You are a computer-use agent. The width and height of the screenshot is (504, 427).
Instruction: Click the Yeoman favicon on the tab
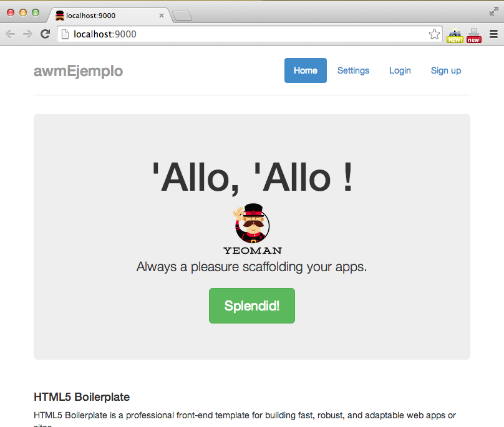60,16
